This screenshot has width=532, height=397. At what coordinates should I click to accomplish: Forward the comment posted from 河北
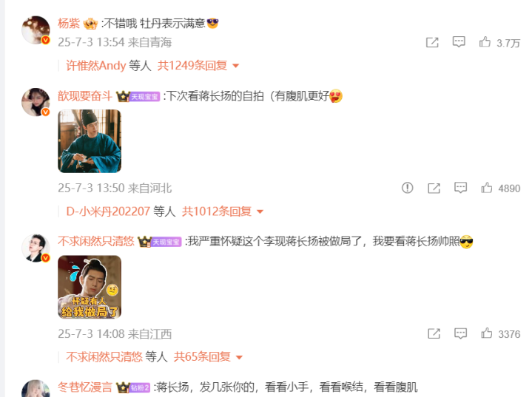click(x=434, y=188)
